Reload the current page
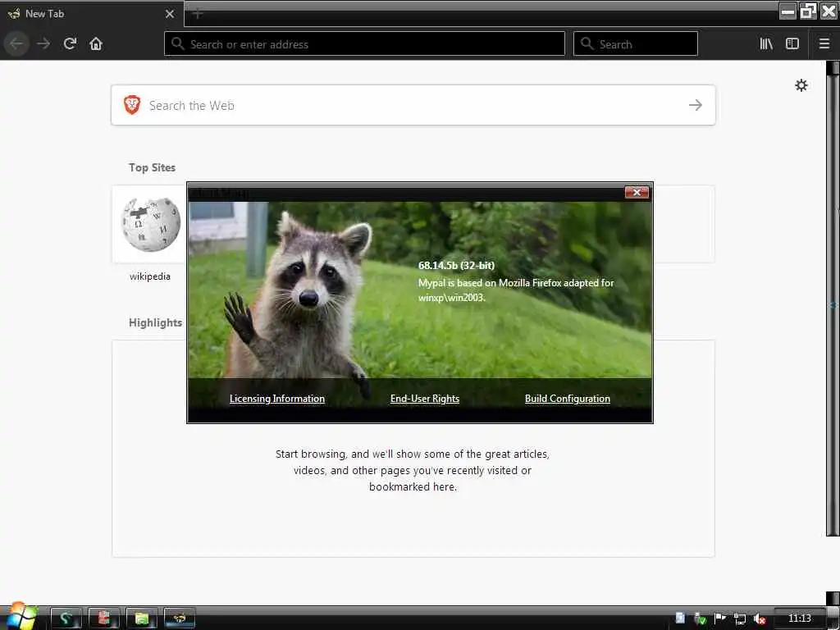Viewport: 840px width, 630px height. [x=70, y=43]
